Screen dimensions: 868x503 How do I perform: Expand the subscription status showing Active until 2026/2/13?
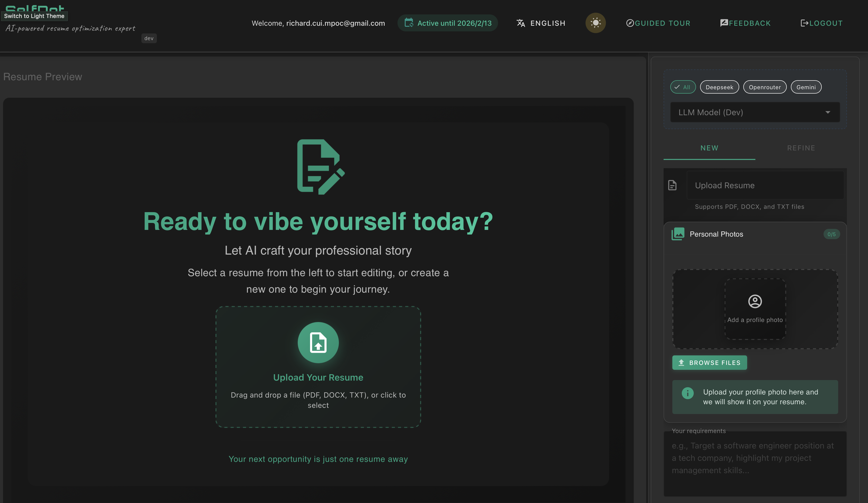pyautogui.click(x=447, y=23)
